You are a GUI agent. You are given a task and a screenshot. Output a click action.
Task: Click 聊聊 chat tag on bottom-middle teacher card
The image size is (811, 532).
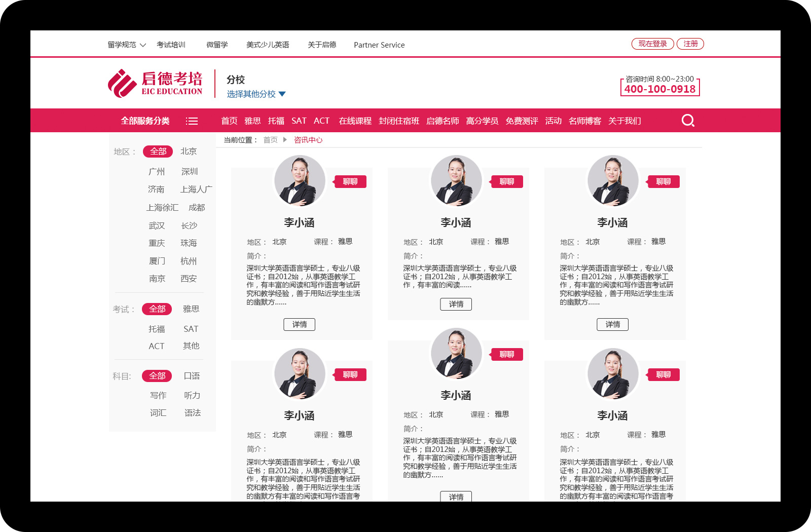[x=506, y=355]
